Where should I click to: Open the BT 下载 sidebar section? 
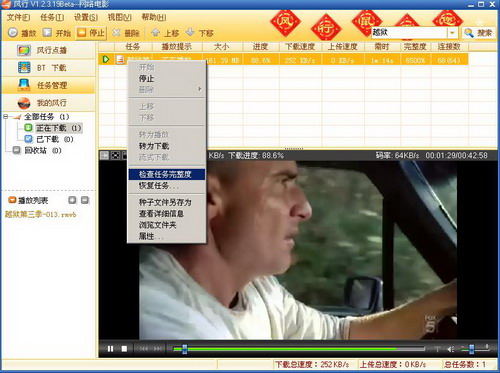pos(48,68)
